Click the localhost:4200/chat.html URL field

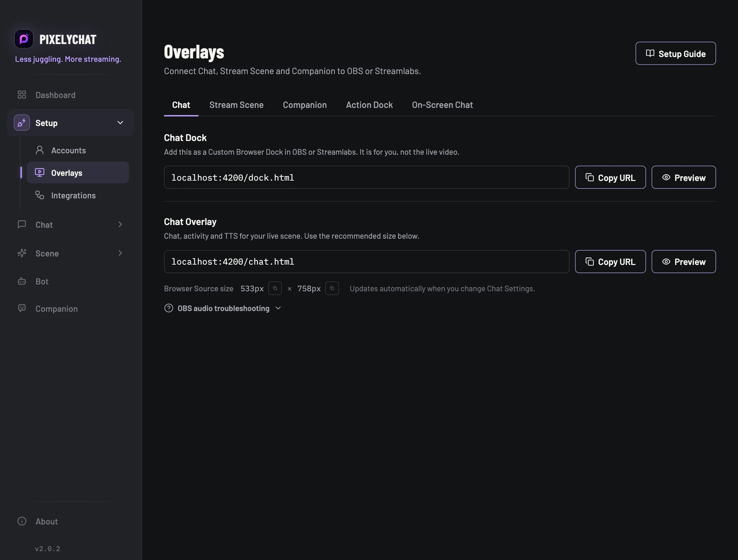point(367,262)
